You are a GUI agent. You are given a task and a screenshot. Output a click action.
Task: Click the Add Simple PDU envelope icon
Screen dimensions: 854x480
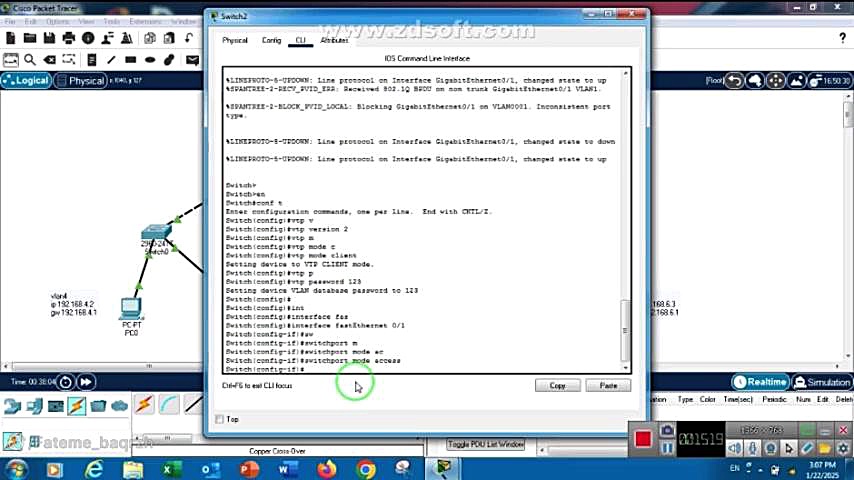click(192, 59)
